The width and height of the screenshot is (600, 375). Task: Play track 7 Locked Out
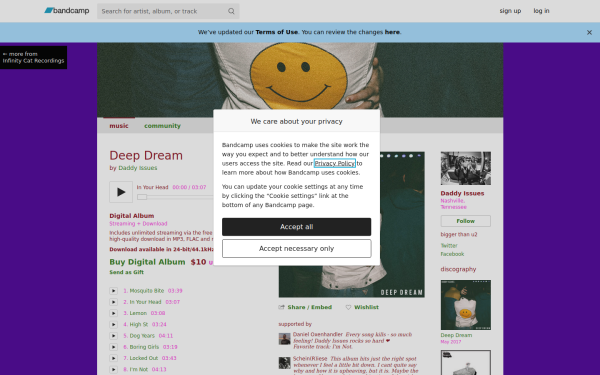coord(114,358)
